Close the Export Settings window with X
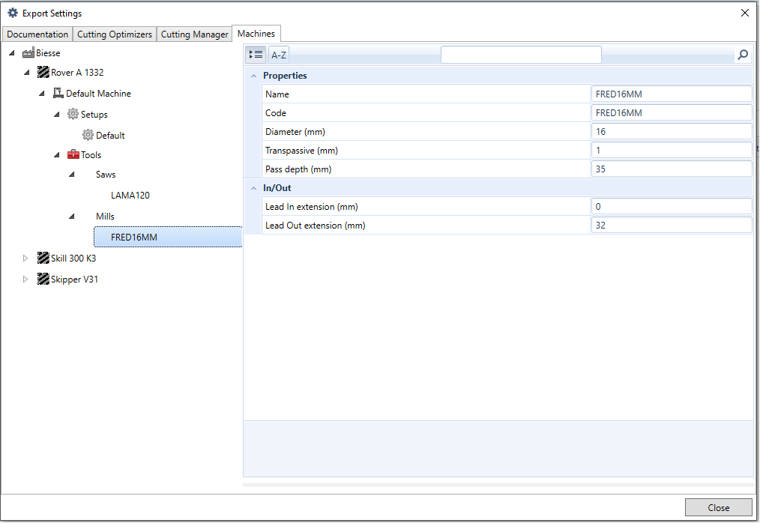Screen dimensions: 772x532 point(745,13)
